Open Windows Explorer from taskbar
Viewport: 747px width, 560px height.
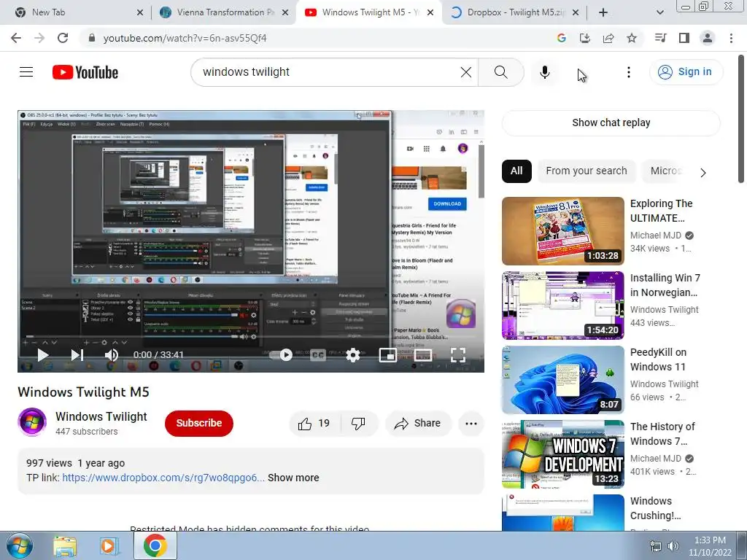[x=65, y=545]
